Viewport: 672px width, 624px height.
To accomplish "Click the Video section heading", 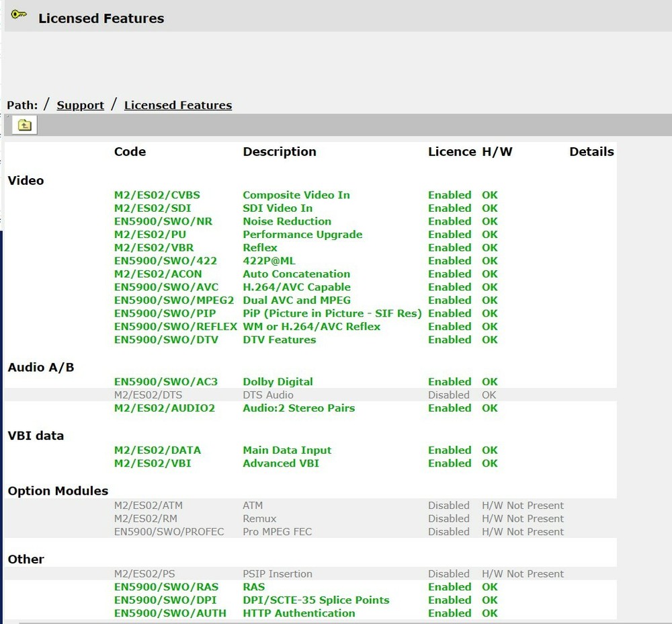I will [x=26, y=181].
